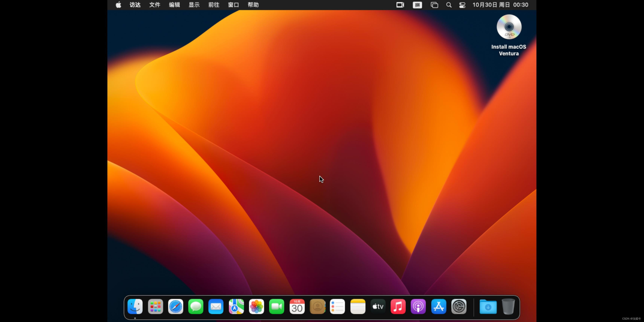644x322 pixels.
Task: Open Messages app in Dock
Action: click(196, 306)
